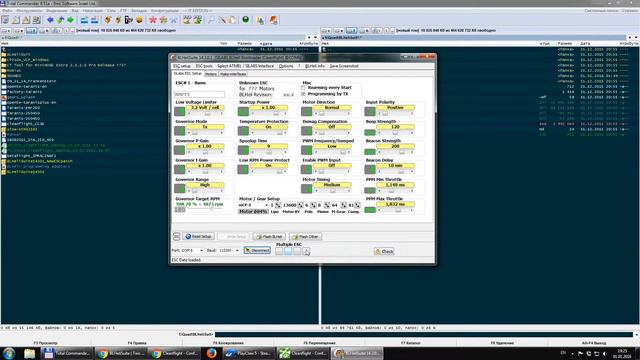The height and width of the screenshot is (360, 640).
Task: Click the Motor Direction green indicator box
Action: 307,111
